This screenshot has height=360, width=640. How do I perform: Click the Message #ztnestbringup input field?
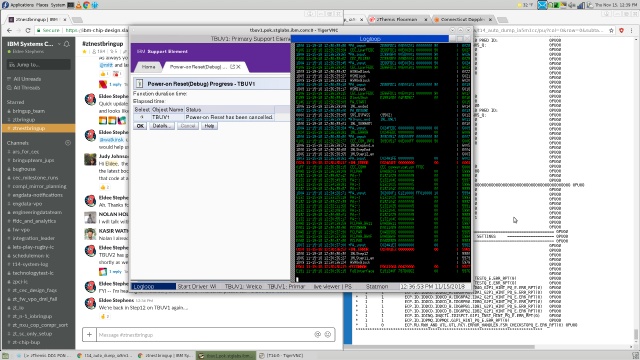click(x=204, y=335)
